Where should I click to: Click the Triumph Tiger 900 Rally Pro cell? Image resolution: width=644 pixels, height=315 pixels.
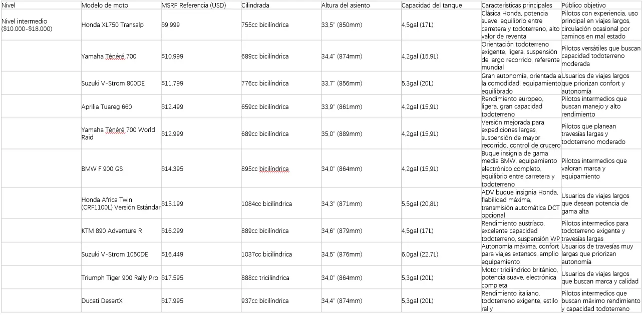click(x=121, y=278)
